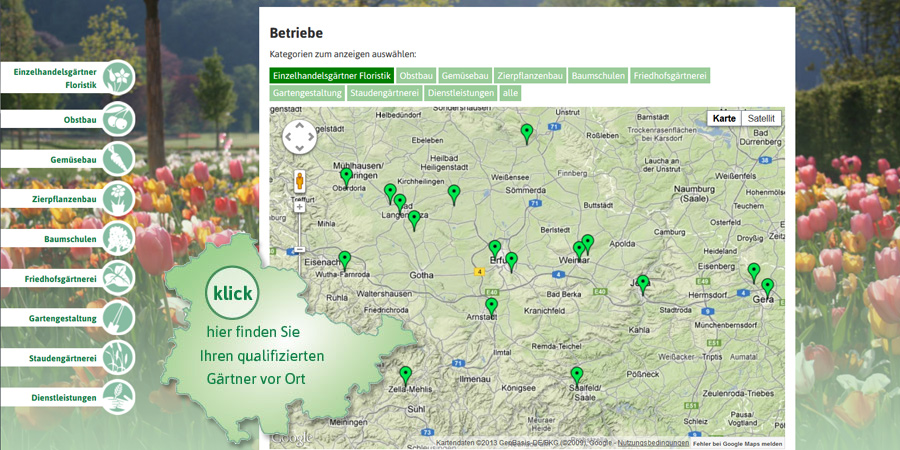The height and width of the screenshot is (450, 900).
Task: Switch map to Karte view
Action: tap(724, 119)
